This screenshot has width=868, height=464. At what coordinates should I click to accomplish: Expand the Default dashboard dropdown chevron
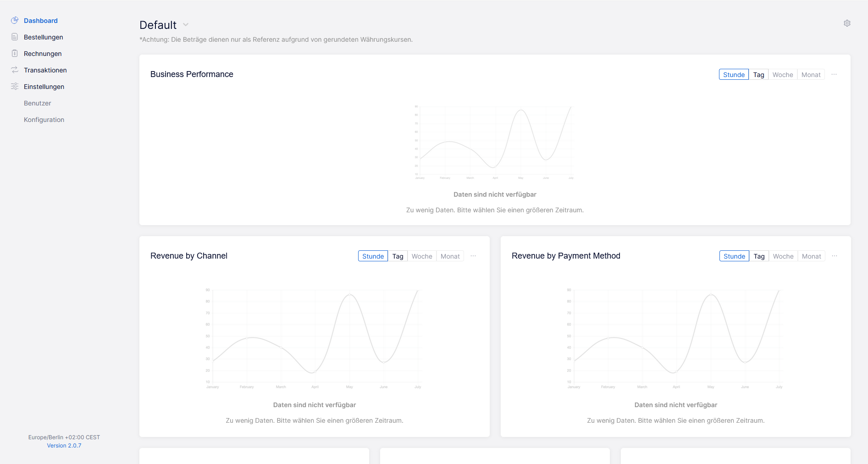coord(186,25)
